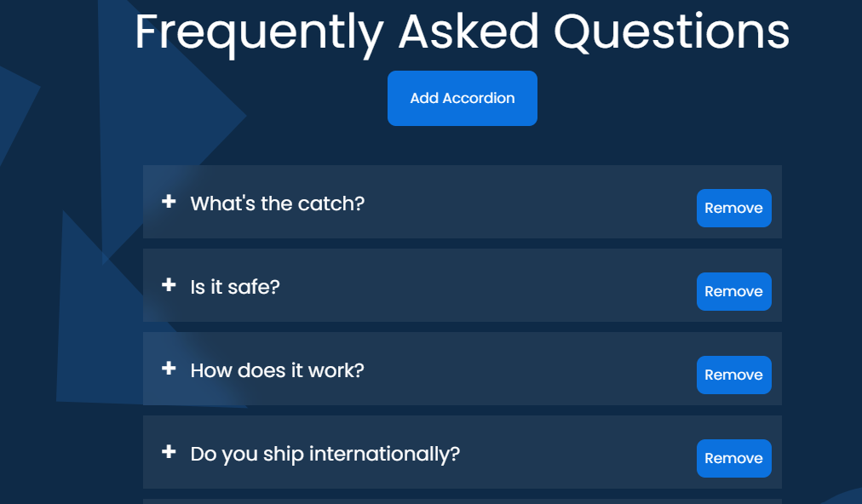Click the Add Accordion button

click(462, 98)
